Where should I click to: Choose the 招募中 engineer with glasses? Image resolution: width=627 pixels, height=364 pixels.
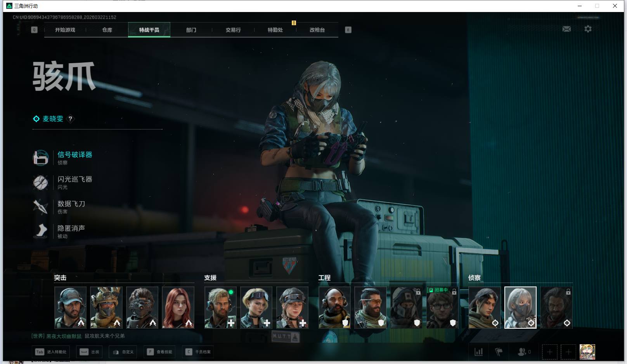[x=442, y=307]
